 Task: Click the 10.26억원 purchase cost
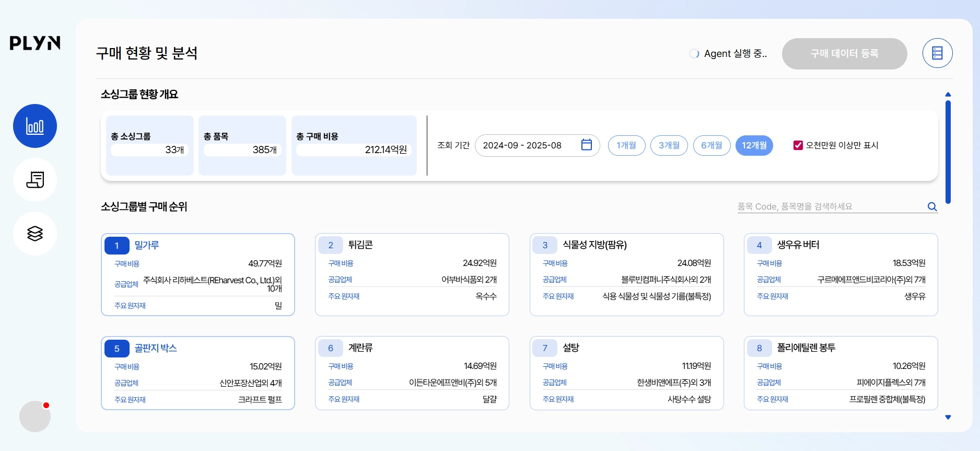909,366
